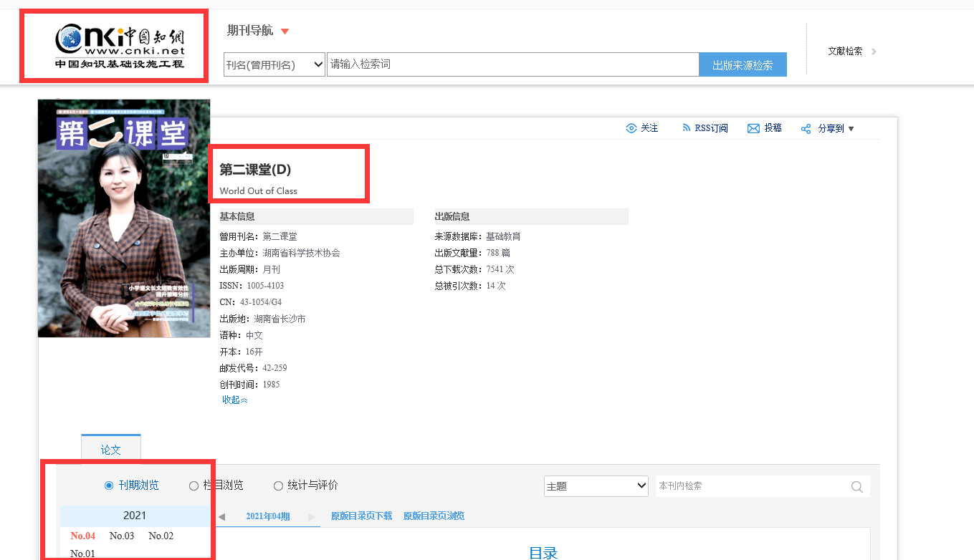Open 原版目录页下载 link
This screenshot has width=974, height=560.
click(361, 516)
